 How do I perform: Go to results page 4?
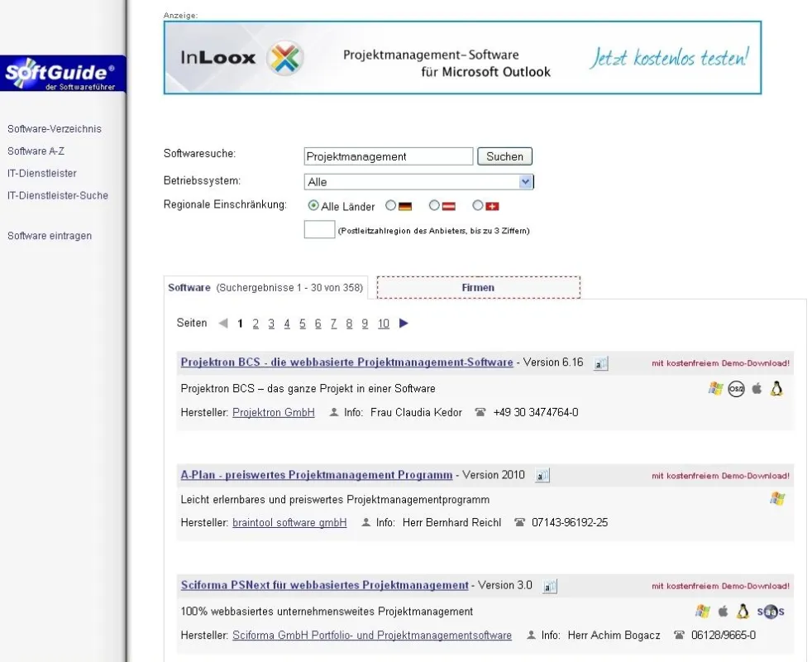coord(287,324)
